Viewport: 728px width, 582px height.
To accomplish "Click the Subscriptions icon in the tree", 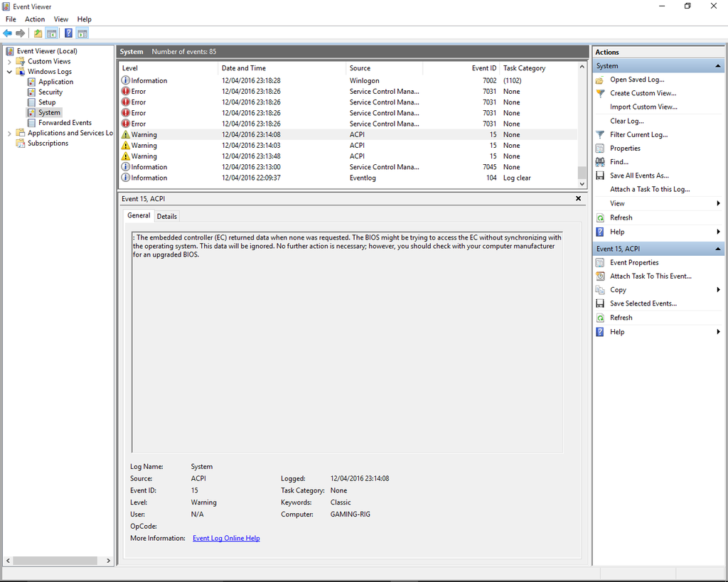I will [21, 143].
